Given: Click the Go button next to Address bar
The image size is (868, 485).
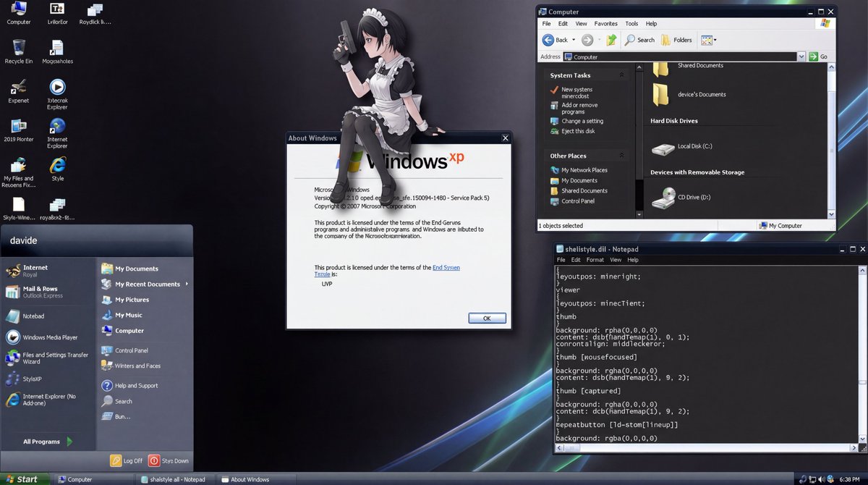Looking at the screenshot, I should tap(818, 56).
